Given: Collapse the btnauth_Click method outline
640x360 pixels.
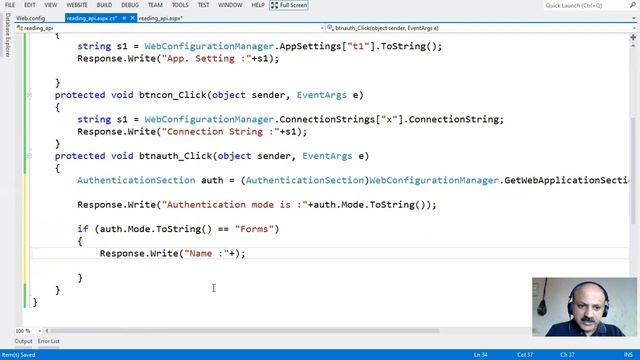Looking at the screenshot, I should (x=29, y=156).
